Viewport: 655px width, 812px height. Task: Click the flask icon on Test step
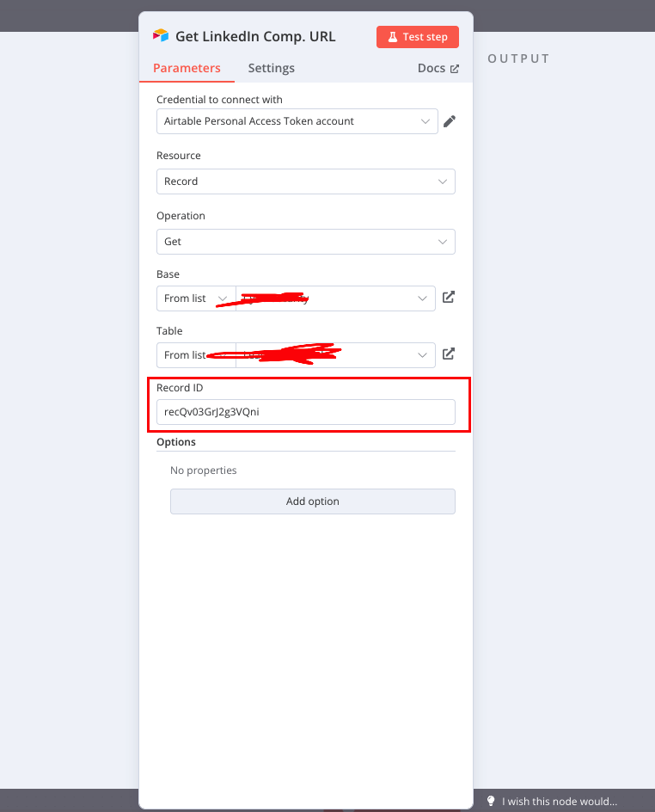click(391, 37)
